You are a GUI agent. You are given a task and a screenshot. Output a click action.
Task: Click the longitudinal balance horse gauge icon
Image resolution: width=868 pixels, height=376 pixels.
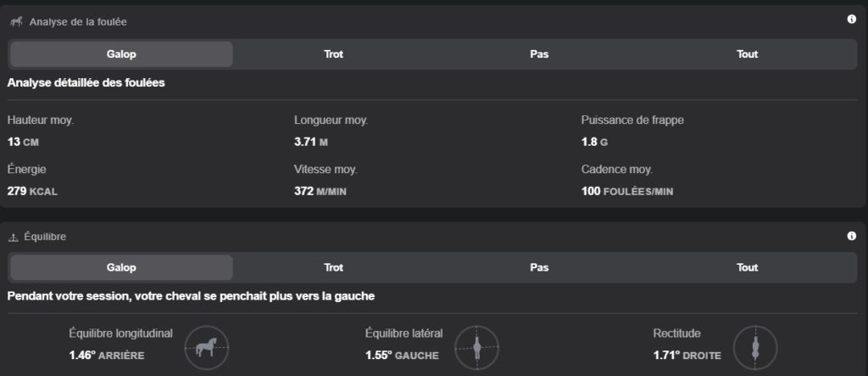[207, 346]
